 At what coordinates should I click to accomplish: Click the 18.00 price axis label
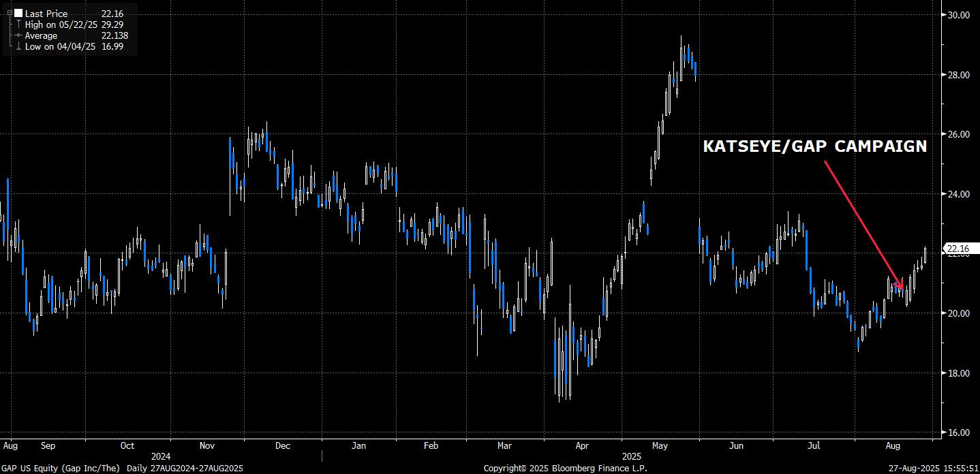click(959, 373)
